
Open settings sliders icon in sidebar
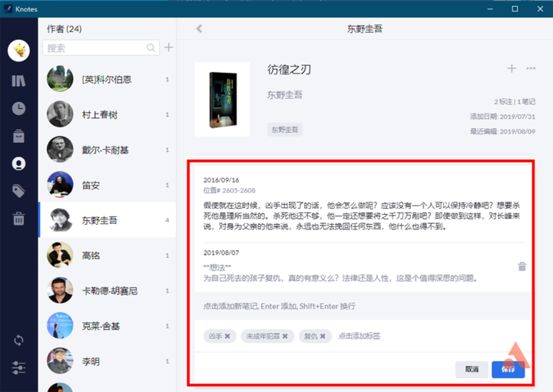coord(18,367)
